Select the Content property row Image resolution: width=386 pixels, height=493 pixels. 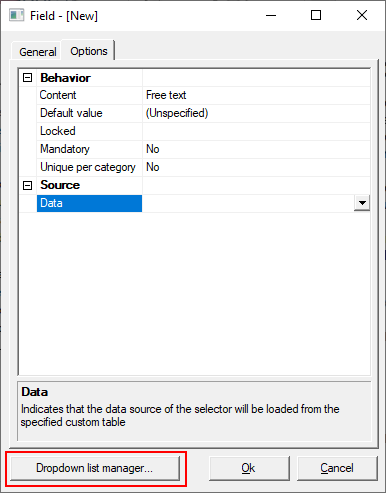tap(195, 95)
